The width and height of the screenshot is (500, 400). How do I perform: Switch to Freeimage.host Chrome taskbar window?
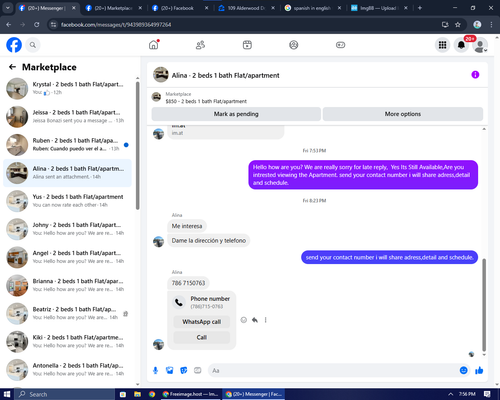(x=190, y=394)
